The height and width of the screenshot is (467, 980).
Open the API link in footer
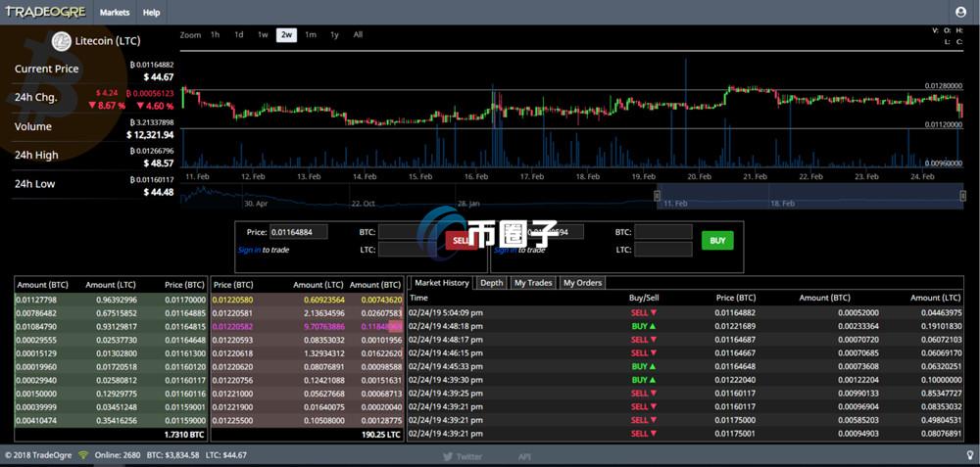coord(524,456)
